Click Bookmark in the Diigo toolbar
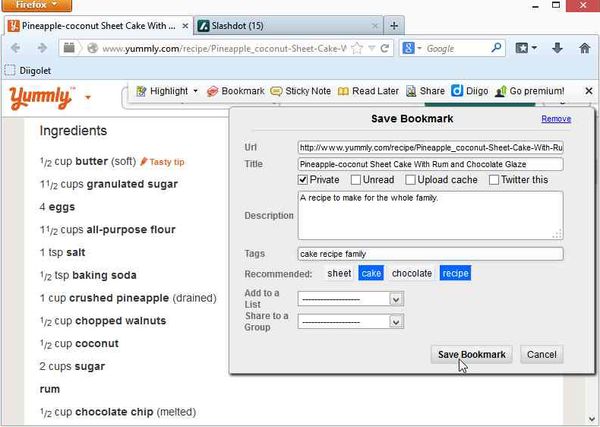Screen dimensions: 600x427 235,91
